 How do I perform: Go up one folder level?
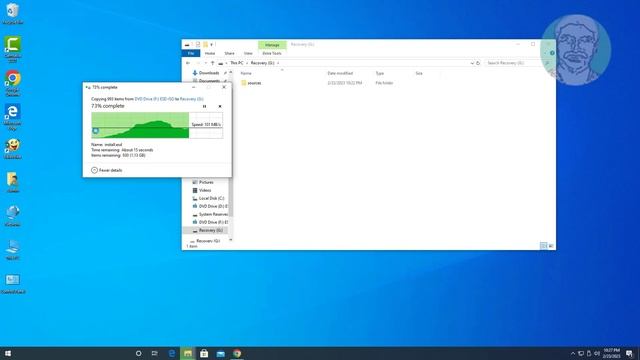point(213,63)
